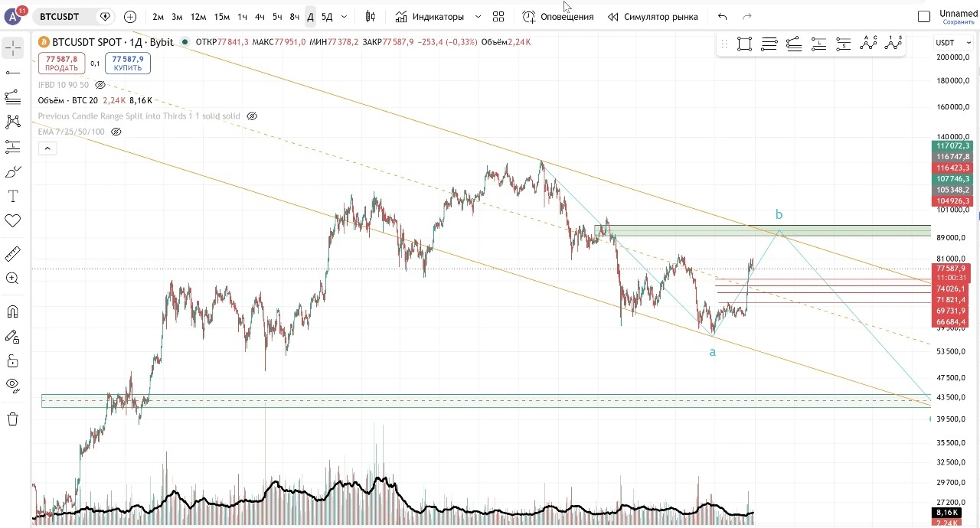Screen dimensions: 980x528
Task: Select ABC correction wave tool
Action: click(868, 44)
